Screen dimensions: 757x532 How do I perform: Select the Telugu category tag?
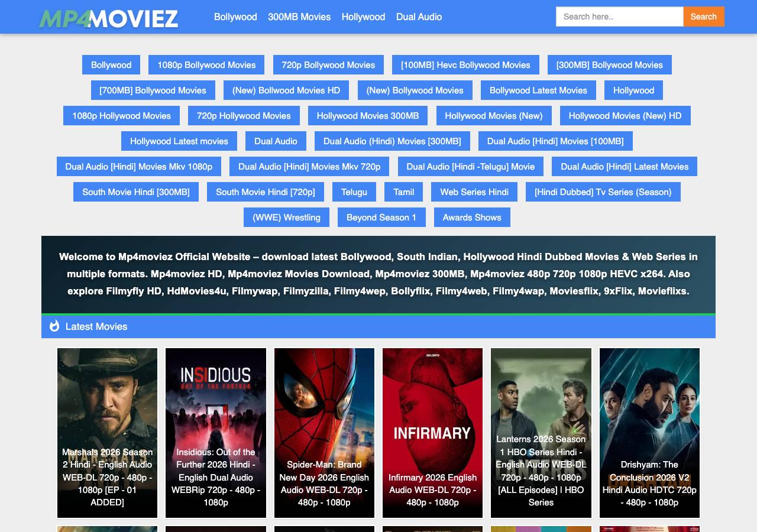click(x=354, y=192)
